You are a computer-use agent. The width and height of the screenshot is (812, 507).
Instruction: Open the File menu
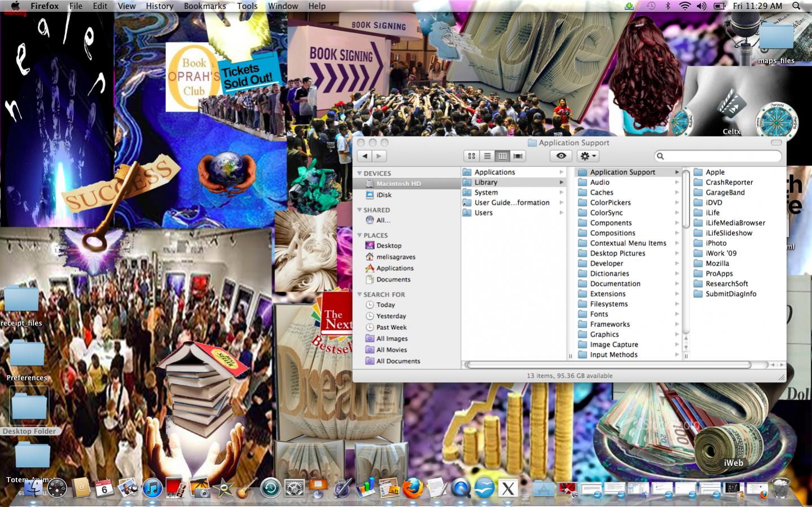coord(76,6)
